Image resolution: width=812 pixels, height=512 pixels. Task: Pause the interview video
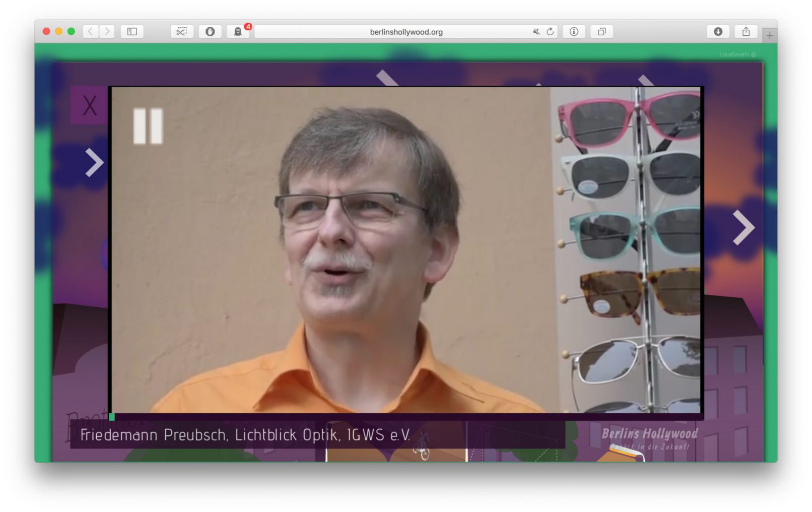(x=148, y=126)
